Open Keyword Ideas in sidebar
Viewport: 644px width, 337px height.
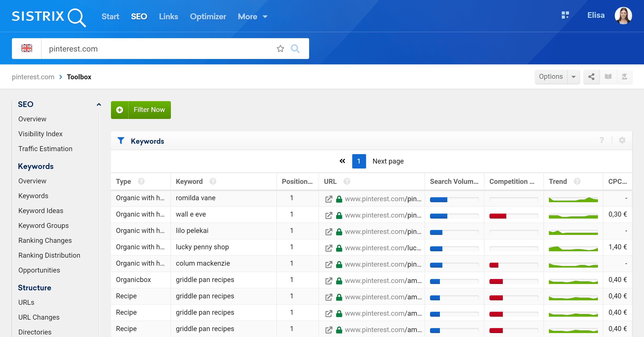pos(41,211)
